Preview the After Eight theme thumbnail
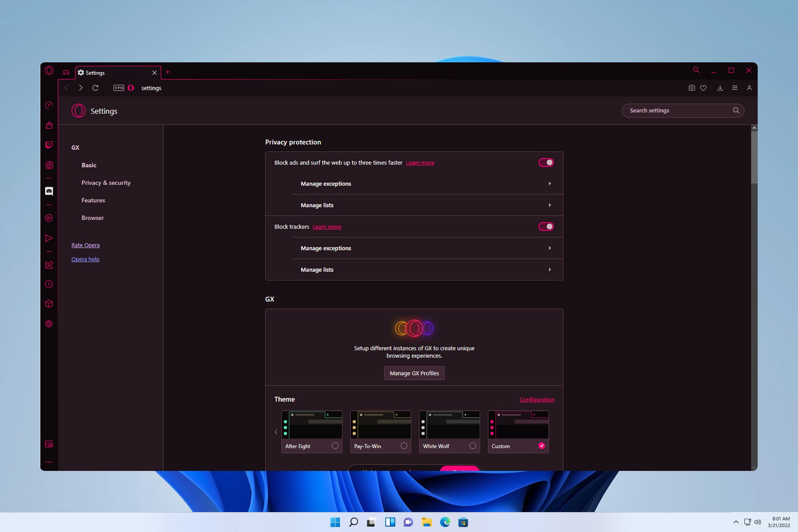Screen dimensions: 798x532 (x=312, y=425)
